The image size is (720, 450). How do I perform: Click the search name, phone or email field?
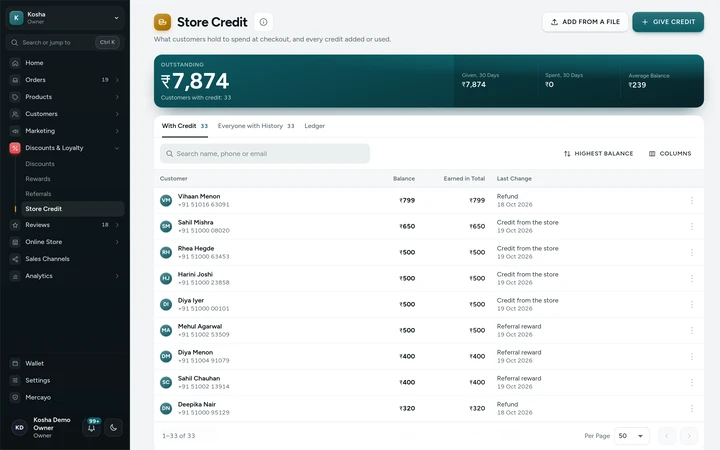tap(265, 154)
